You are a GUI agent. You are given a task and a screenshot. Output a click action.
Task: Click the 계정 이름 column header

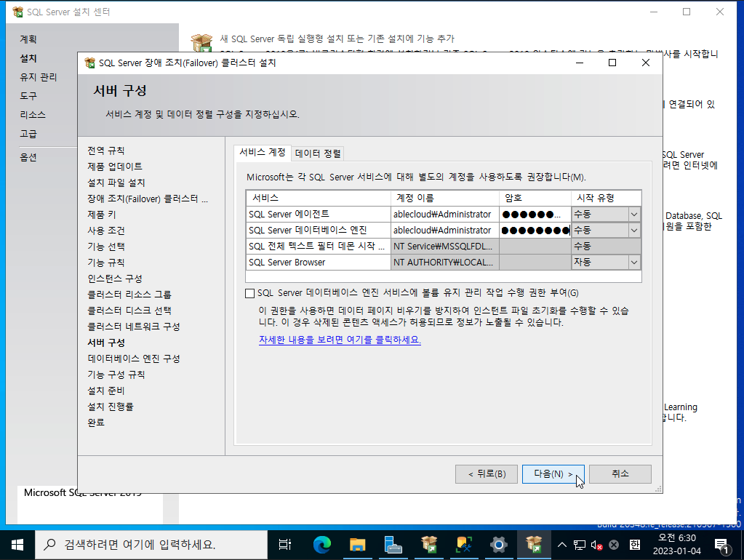[445, 198]
